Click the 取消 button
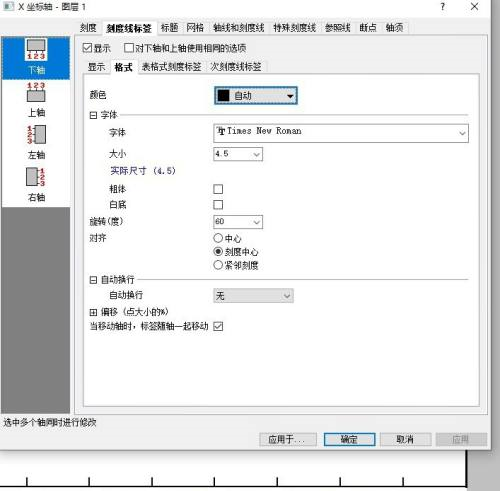Screen dimensions: 500x491 [x=405, y=439]
